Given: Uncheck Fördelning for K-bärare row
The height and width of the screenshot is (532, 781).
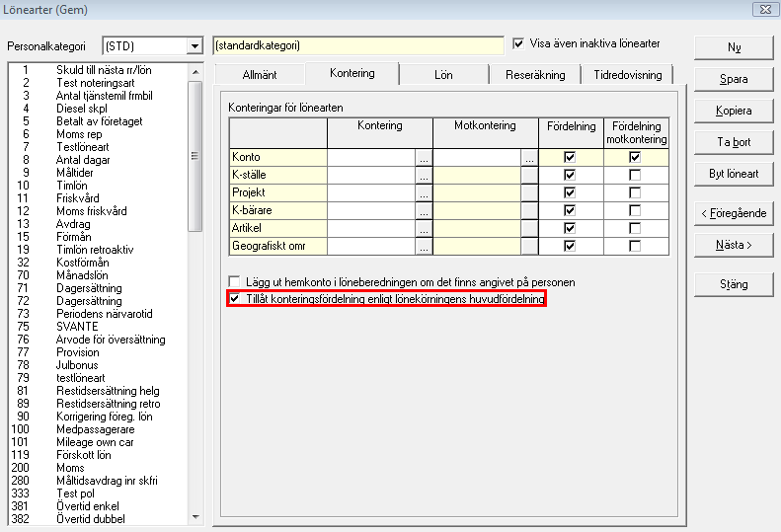Looking at the screenshot, I should click(x=570, y=210).
